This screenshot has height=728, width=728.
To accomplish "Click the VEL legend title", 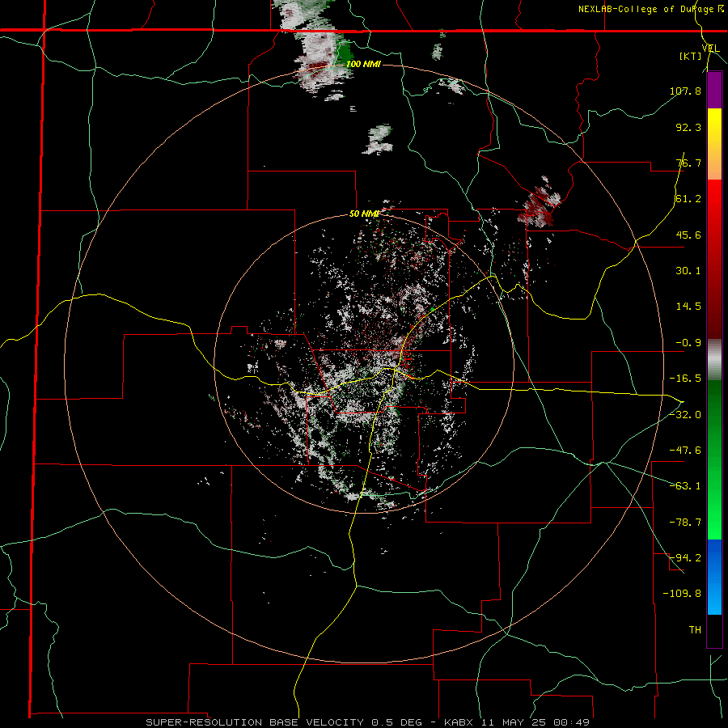I will pyautogui.click(x=710, y=48).
